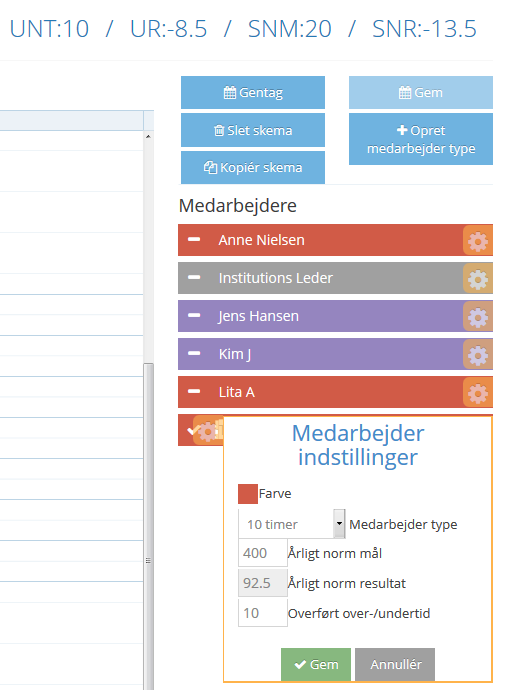Click the Gentag button
The width and height of the screenshot is (512, 690).
click(253, 92)
